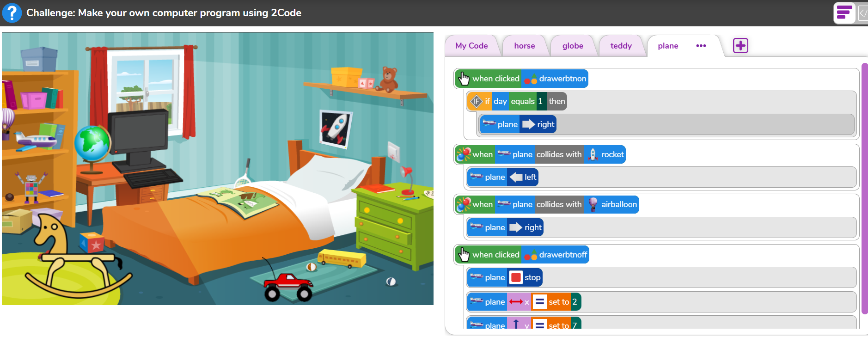Edit the x 'set to' value 2
The width and height of the screenshot is (868, 337).
click(x=575, y=302)
